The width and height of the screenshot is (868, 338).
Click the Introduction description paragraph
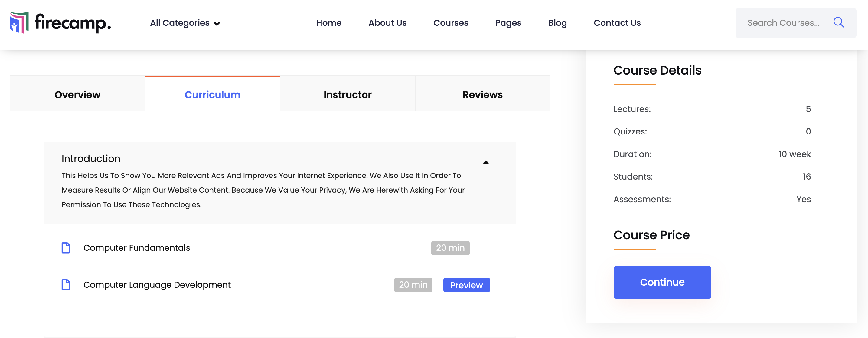coord(263,190)
